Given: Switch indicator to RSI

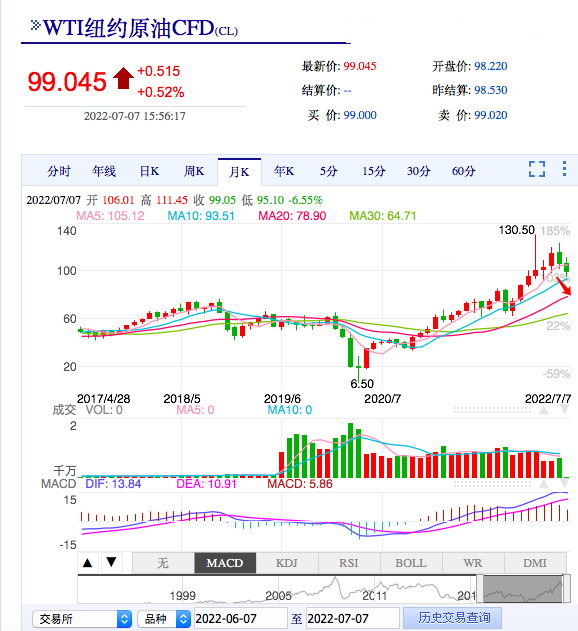Looking at the screenshot, I should coord(349,563).
